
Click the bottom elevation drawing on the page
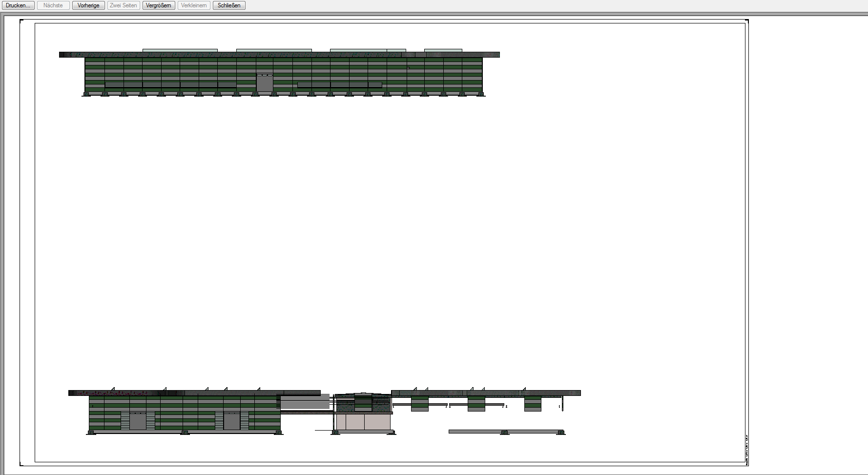click(325, 411)
